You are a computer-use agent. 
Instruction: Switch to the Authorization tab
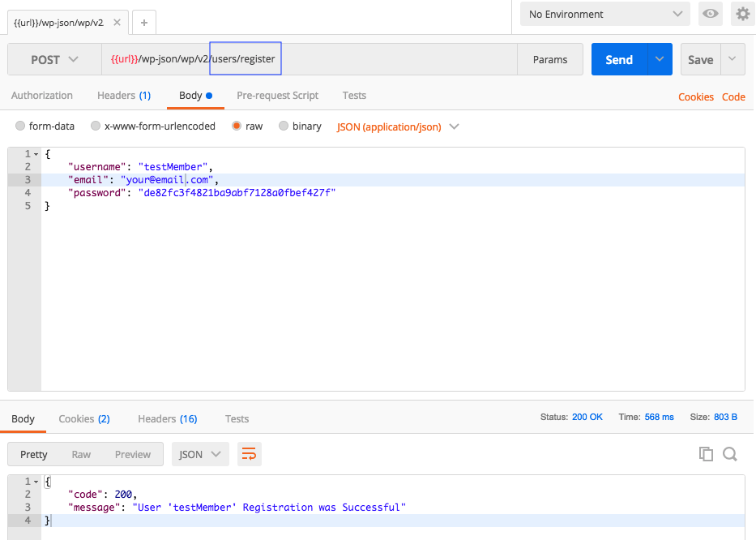[42, 96]
